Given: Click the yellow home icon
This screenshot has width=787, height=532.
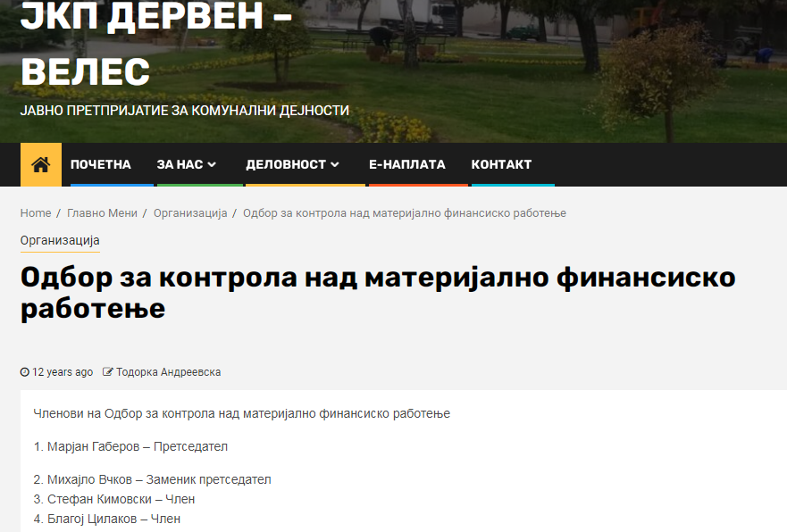Looking at the screenshot, I should tap(41, 164).
